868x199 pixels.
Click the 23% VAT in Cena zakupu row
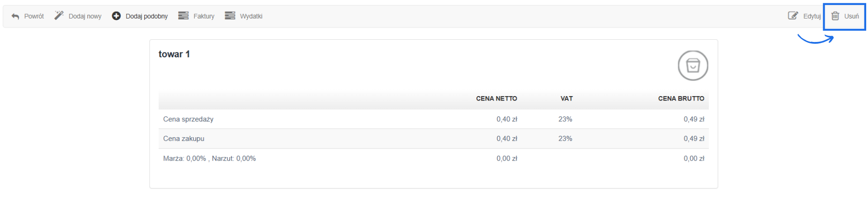coord(565,139)
